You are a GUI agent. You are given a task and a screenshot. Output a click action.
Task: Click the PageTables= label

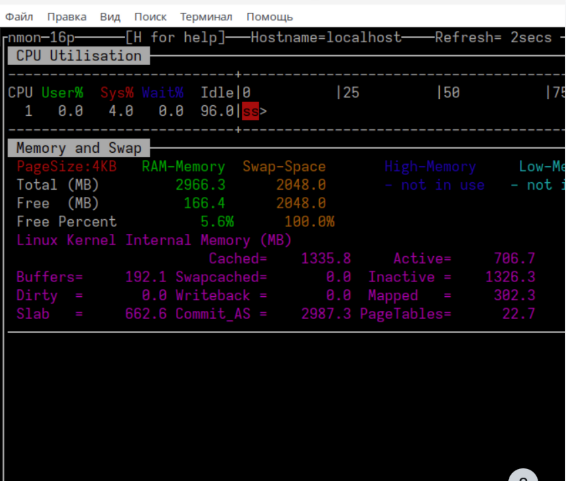pyautogui.click(x=405, y=314)
